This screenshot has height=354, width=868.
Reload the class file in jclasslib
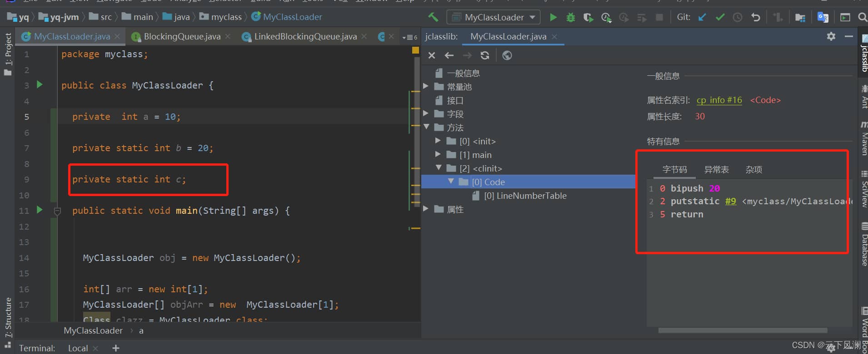coord(485,55)
